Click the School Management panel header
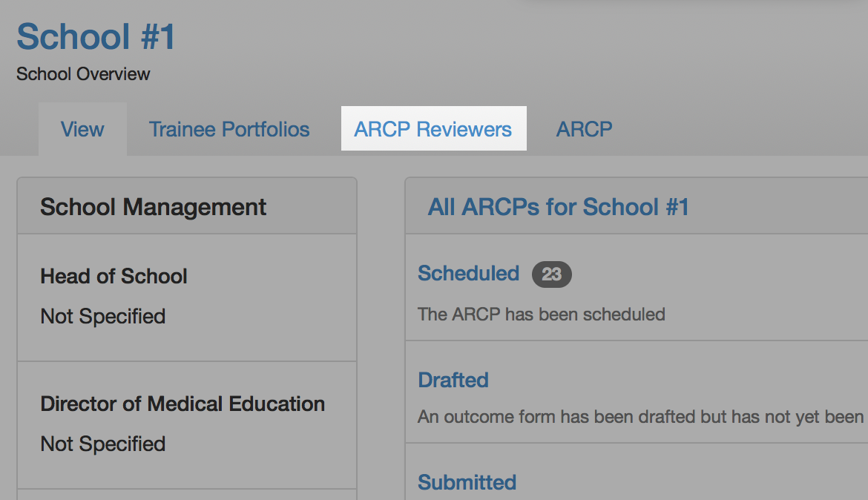 [x=153, y=207]
